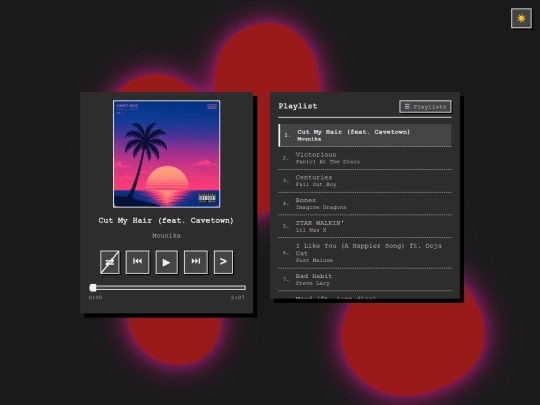Play 'Victorious' by Panic! At The Disco

[365, 158]
